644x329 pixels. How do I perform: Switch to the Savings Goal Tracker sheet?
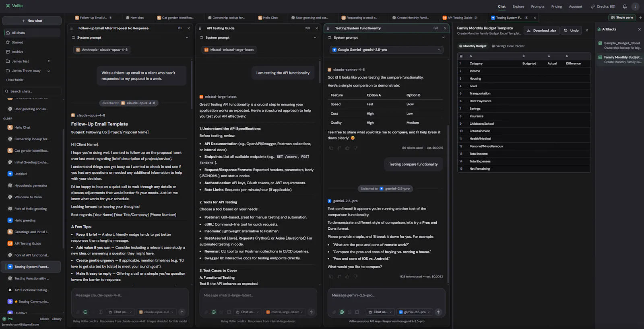pos(508,46)
